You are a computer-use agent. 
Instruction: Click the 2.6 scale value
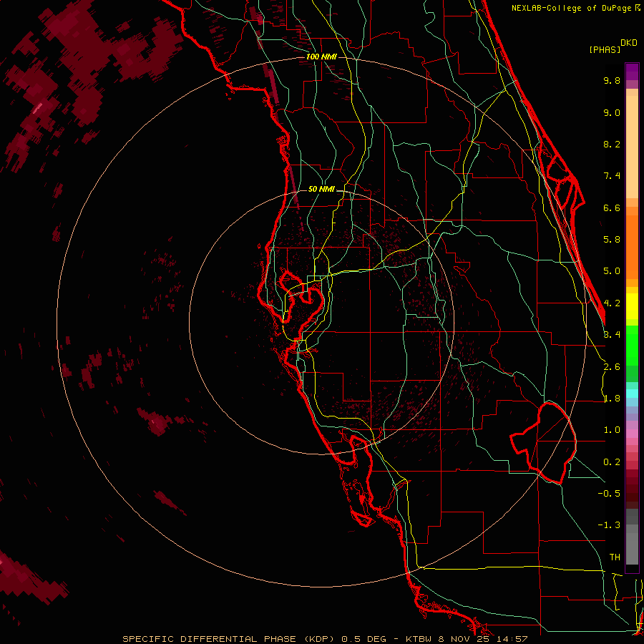click(x=612, y=366)
